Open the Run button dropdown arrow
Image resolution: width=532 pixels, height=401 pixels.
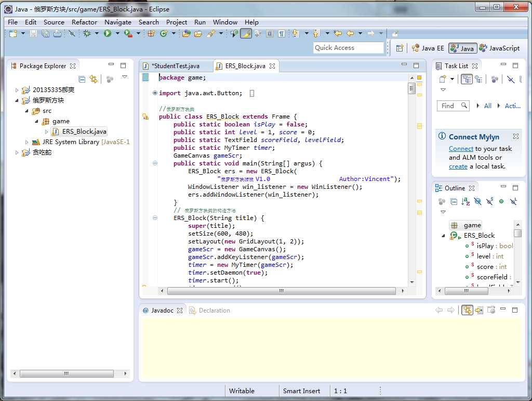(117, 33)
